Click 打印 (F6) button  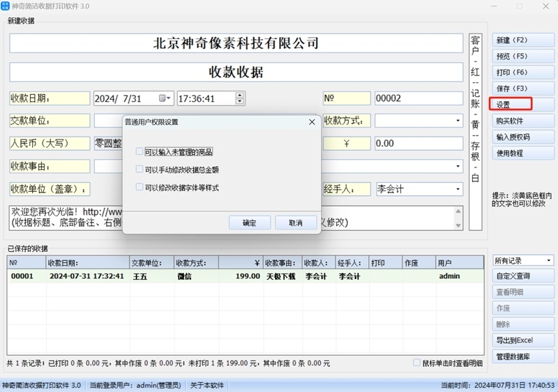coord(523,73)
